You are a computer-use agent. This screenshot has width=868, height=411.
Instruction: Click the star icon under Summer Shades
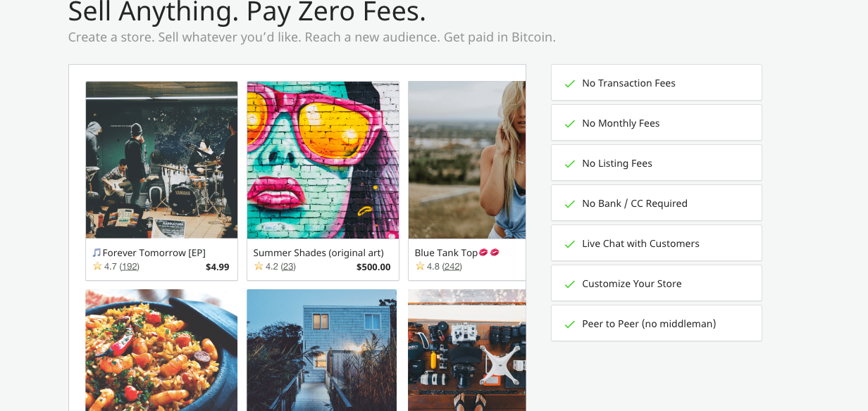(x=259, y=266)
